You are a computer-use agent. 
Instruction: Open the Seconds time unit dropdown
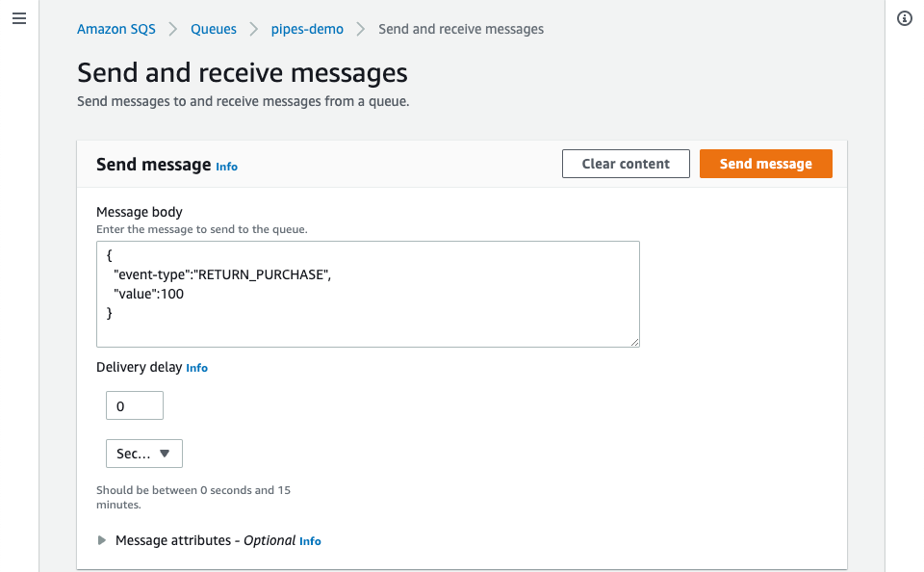tap(143, 454)
